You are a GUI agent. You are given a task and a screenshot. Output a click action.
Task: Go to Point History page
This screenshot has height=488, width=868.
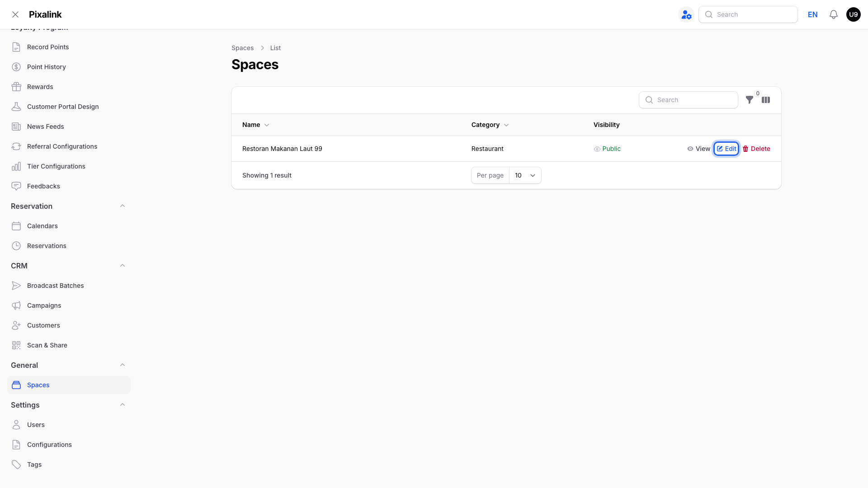point(47,67)
